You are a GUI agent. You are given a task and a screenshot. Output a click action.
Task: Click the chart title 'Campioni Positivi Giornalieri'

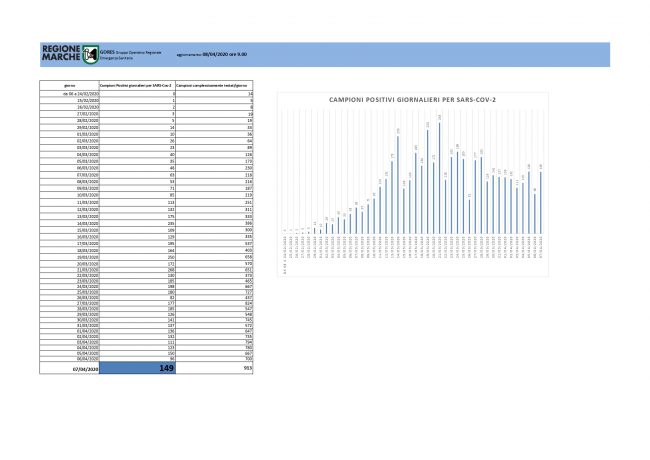pos(415,101)
